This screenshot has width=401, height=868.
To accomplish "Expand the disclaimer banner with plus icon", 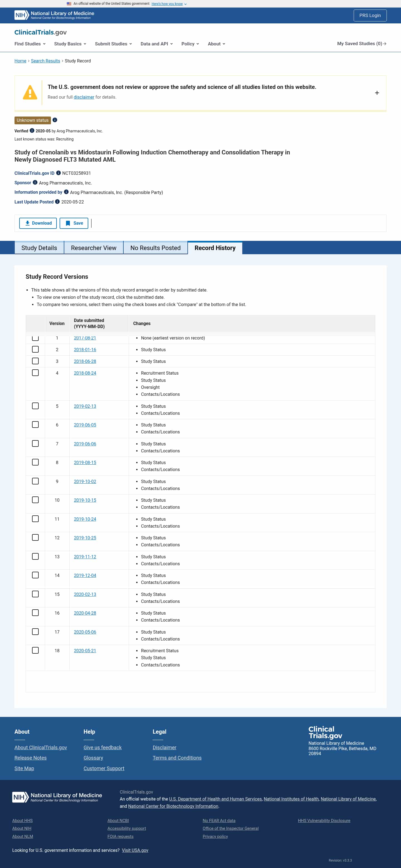I will pyautogui.click(x=377, y=93).
